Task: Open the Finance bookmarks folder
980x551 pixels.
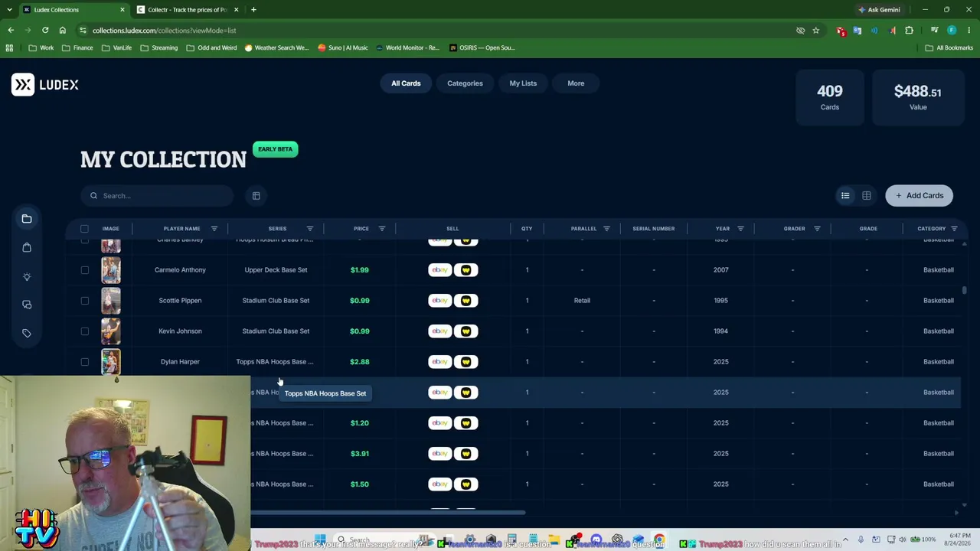Action: point(77,47)
